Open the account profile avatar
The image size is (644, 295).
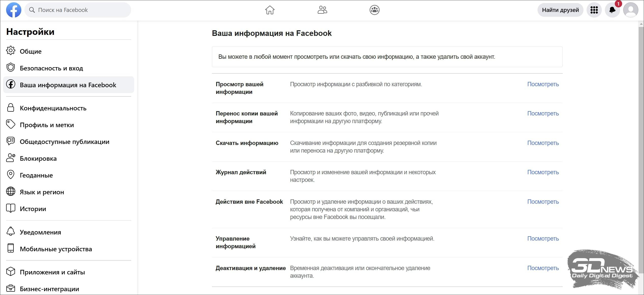631,10
